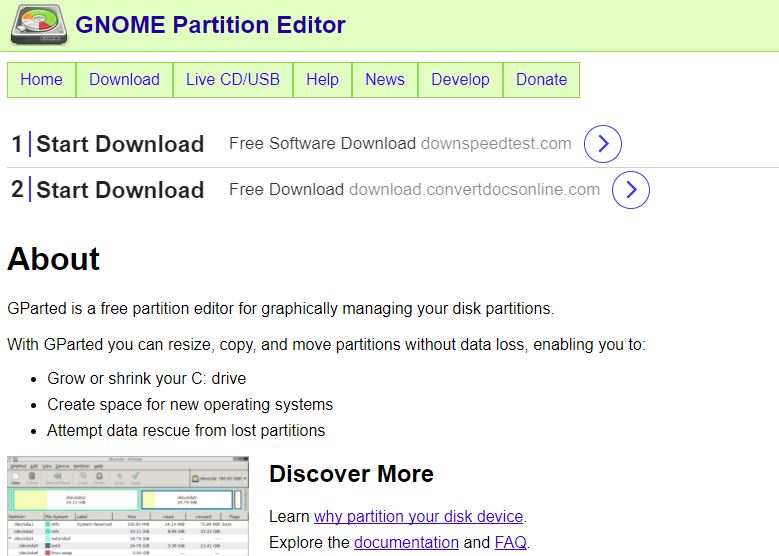The height and width of the screenshot is (556, 779).
Task: Click the Discover More heading
Action: pos(351,474)
